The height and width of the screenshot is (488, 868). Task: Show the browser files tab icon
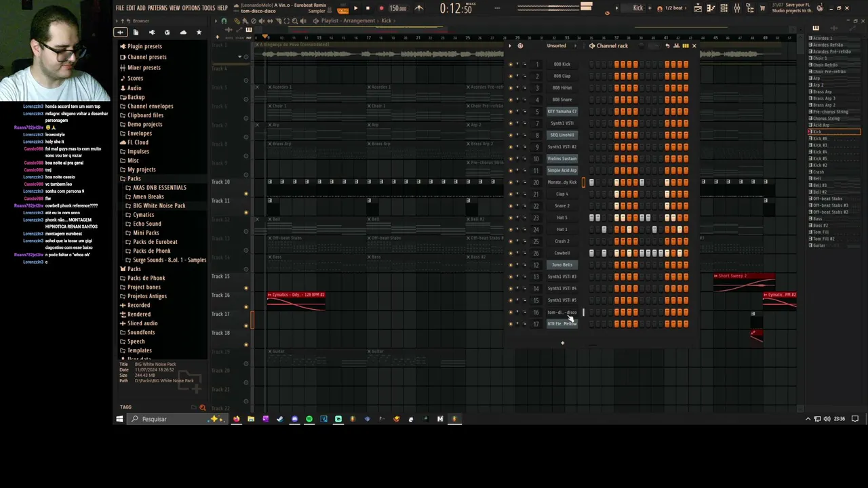pos(136,33)
